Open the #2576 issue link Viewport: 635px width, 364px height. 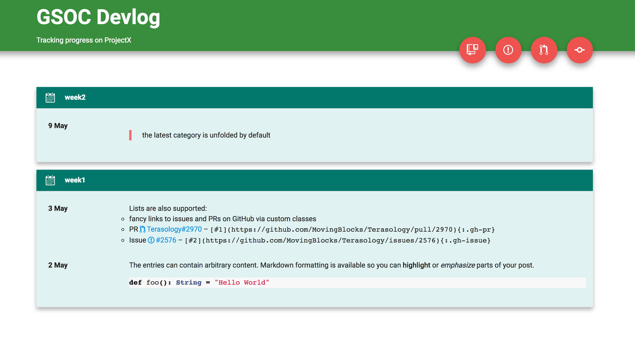coord(166,240)
